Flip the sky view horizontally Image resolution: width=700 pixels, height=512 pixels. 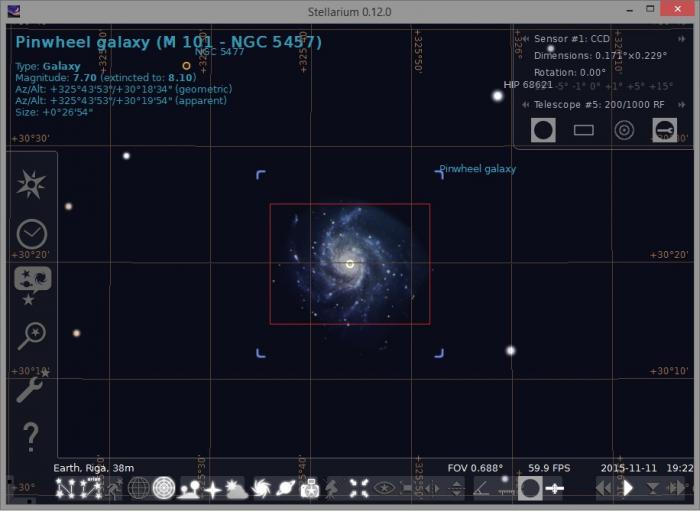[x=432, y=488]
